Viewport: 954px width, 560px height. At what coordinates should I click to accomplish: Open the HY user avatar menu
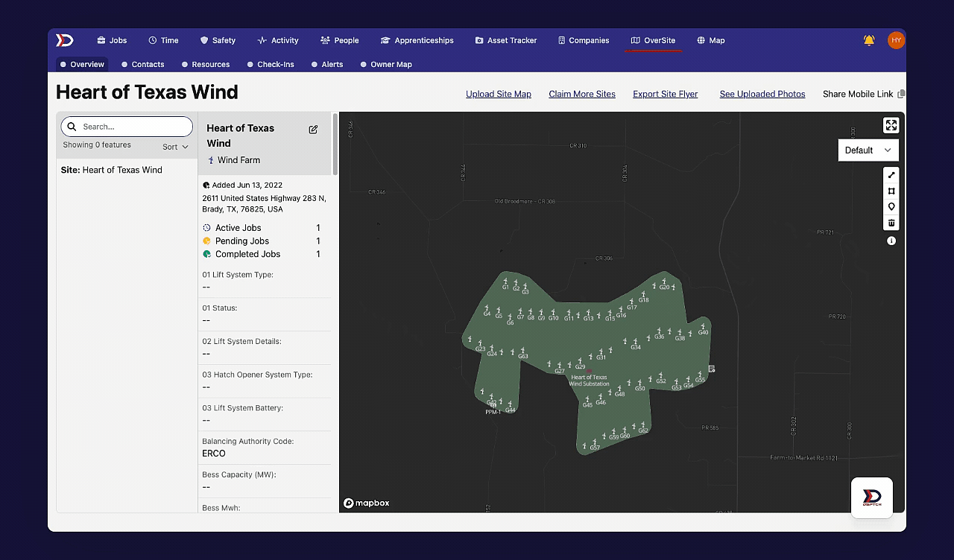[896, 40]
